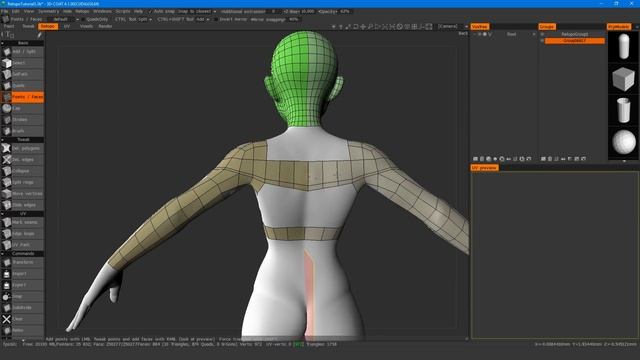Select the capsule primitive model thumbnail
Screen dimensions: 640x360
tap(623, 47)
